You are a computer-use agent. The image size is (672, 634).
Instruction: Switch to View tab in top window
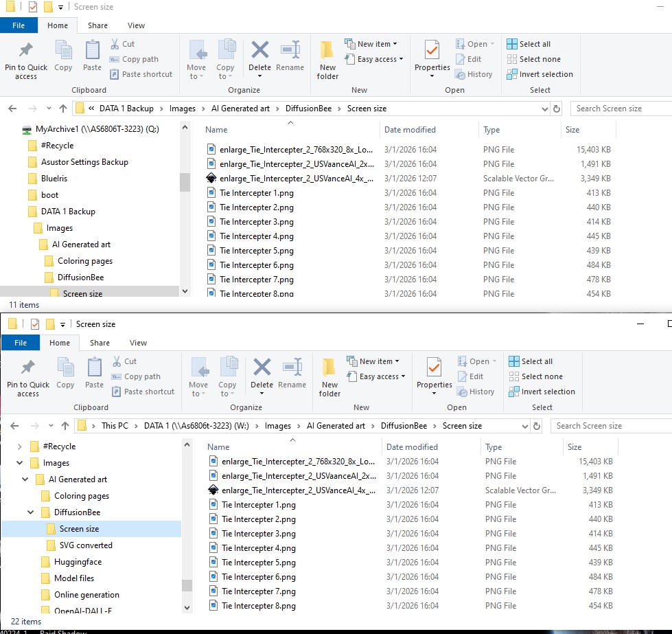pyautogui.click(x=137, y=25)
